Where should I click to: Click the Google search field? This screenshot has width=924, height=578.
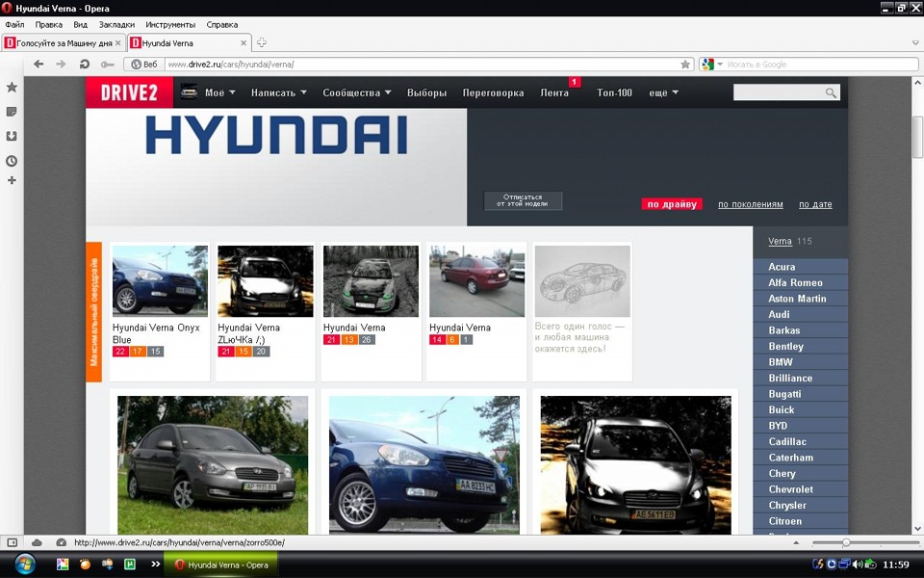[820, 65]
